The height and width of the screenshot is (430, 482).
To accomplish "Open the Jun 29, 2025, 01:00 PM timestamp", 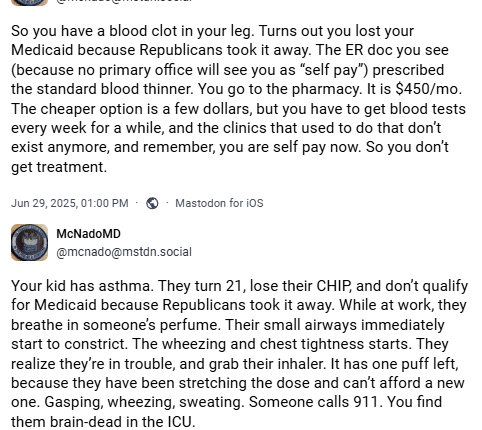I will click(70, 203).
